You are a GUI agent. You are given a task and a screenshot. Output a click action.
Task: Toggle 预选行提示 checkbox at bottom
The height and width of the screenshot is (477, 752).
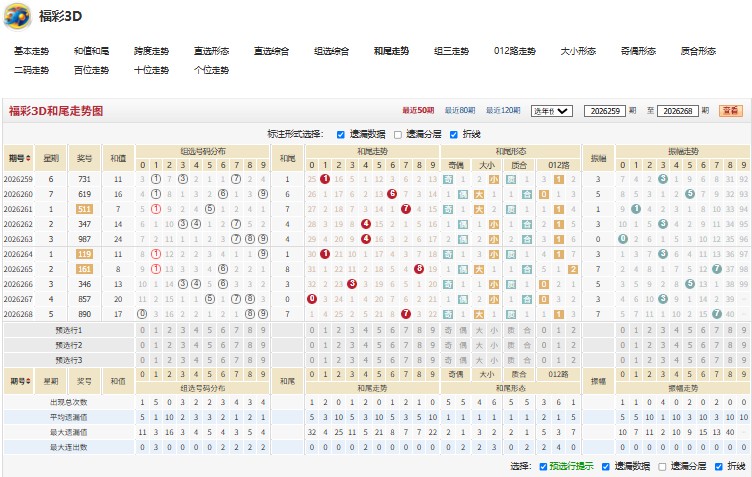pyautogui.click(x=543, y=466)
